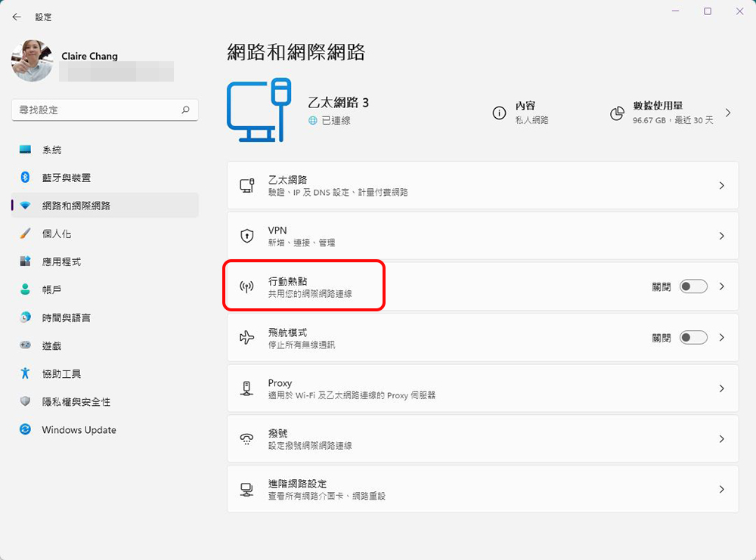Click the Windows Update sync icon

[26, 430]
